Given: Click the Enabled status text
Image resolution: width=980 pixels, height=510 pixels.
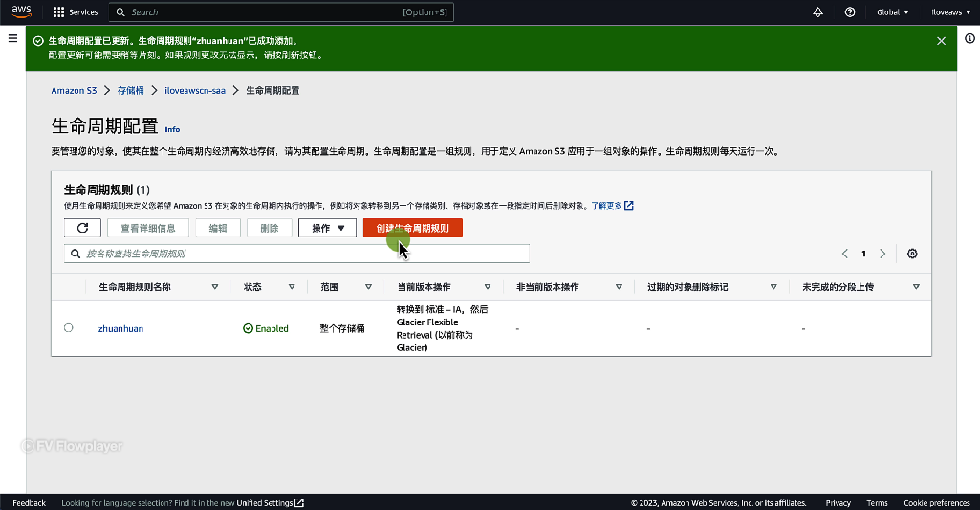Looking at the screenshot, I should click(272, 328).
